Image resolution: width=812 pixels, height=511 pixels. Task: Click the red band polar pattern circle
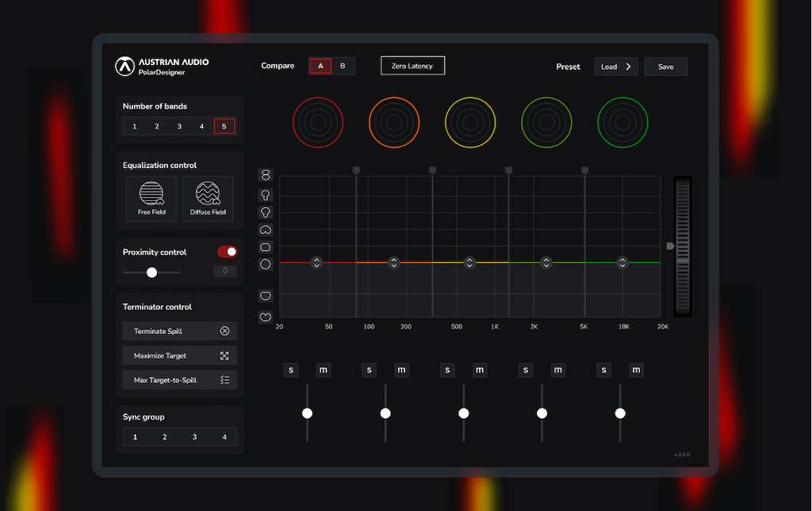coord(317,122)
